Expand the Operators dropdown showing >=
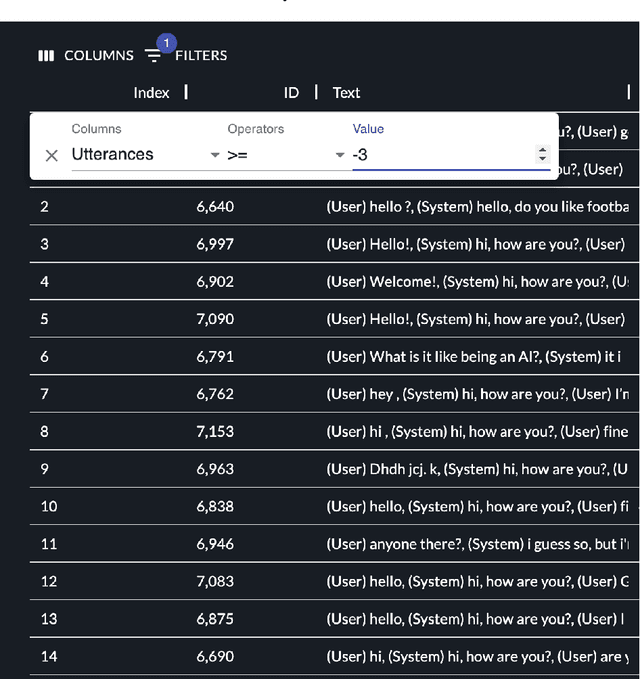Image resolution: width=640 pixels, height=679 pixels. coord(285,155)
